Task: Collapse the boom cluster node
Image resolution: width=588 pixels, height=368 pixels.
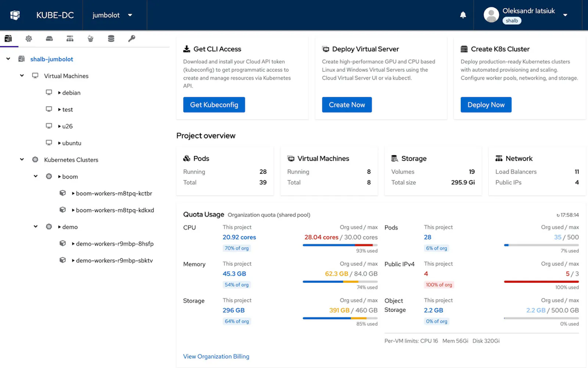Action: pyautogui.click(x=36, y=176)
